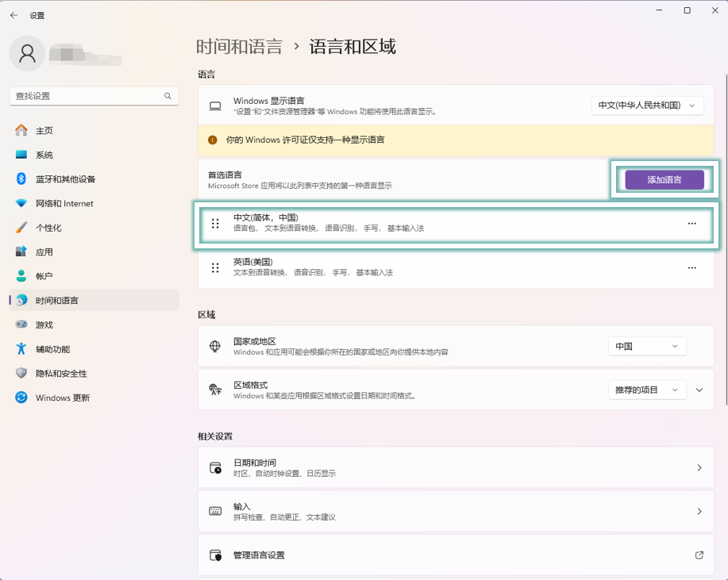This screenshot has width=728, height=580.
Task: Click the Windows 更新 sync icon
Action: click(21, 398)
